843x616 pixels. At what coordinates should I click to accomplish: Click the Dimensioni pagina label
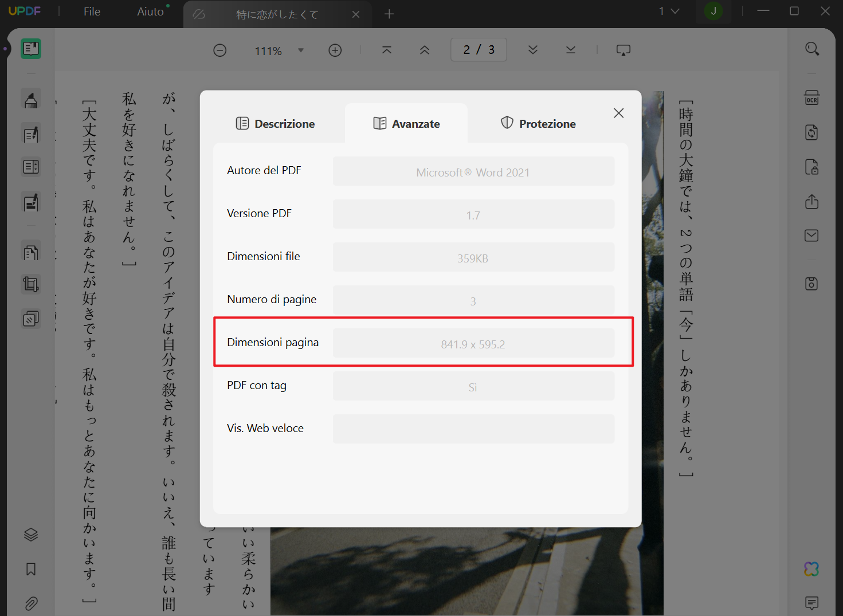click(273, 342)
